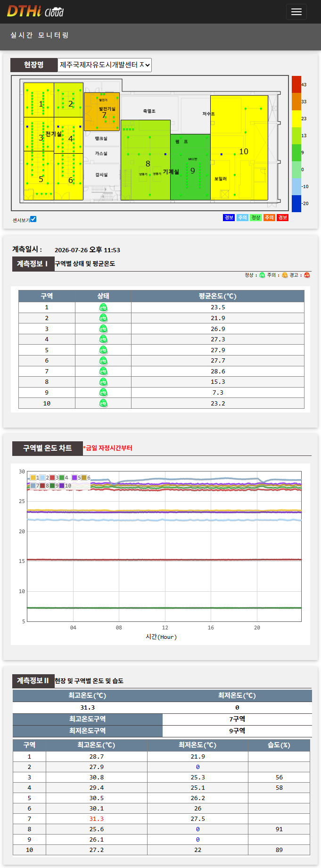This screenshot has height=868, width=321.
Task: Click the 9구역 lowest temperature zone value
Action: [237, 731]
